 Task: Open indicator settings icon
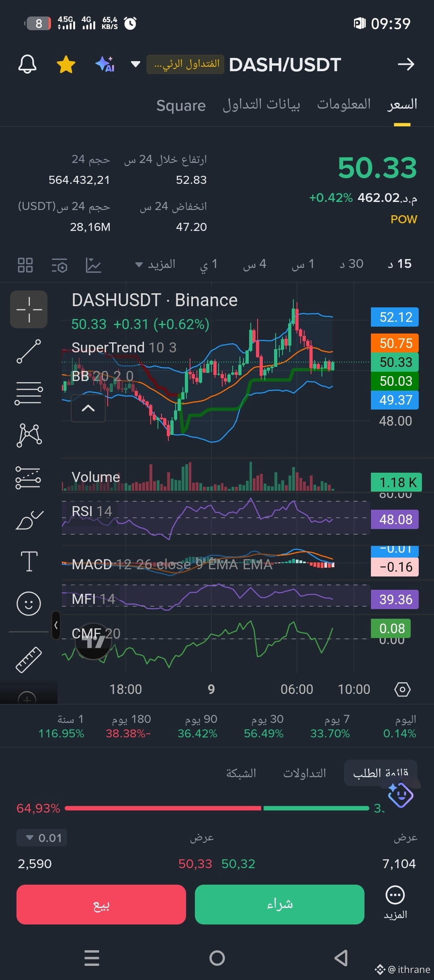(59, 266)
